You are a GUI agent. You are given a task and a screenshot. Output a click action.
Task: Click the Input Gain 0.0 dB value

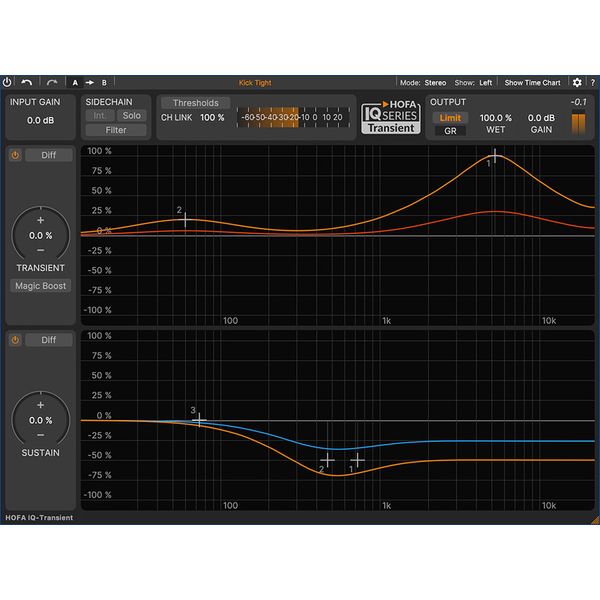[40, 120]
